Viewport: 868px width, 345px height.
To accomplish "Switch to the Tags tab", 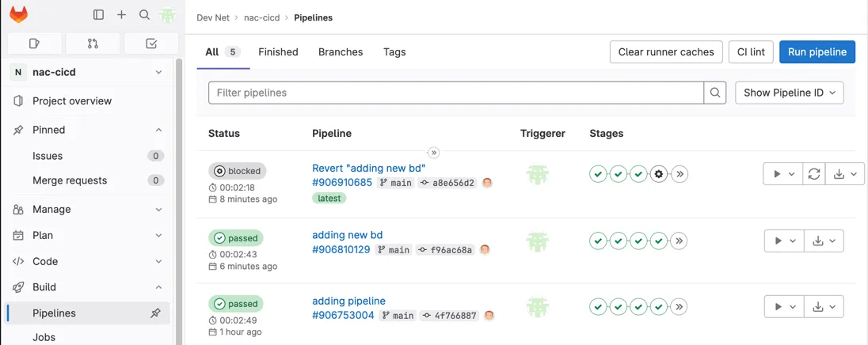I will [394, 52].
